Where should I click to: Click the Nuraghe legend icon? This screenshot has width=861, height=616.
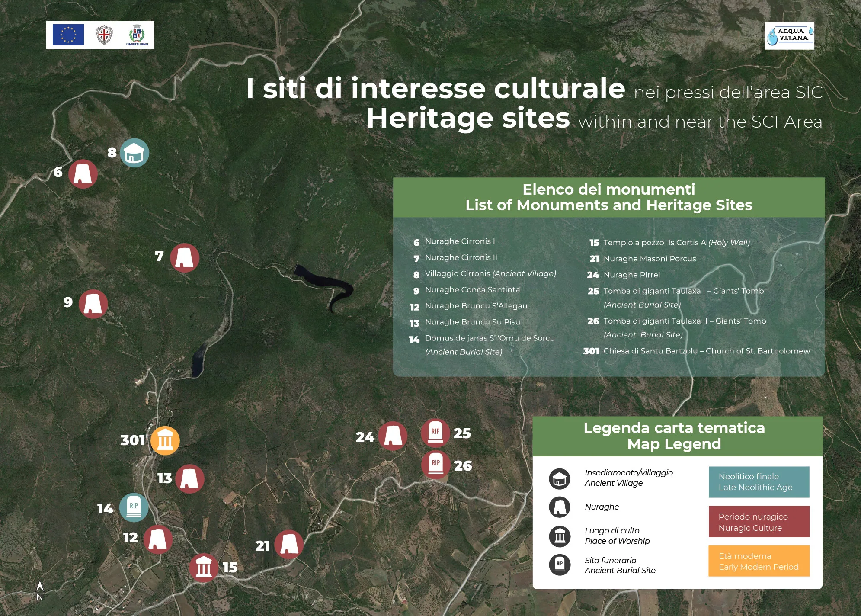click(560, 507)
